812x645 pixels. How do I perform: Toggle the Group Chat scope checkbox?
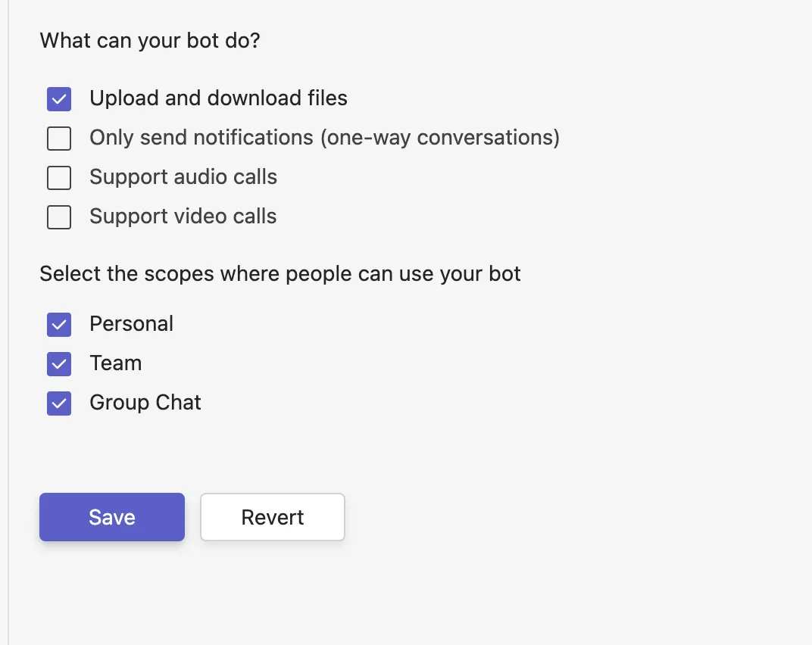tap(59, 404)
